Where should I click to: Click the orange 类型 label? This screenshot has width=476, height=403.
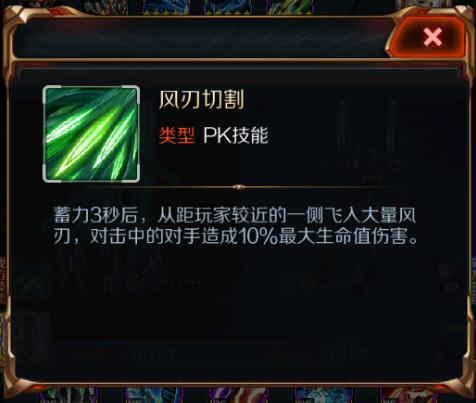(x=177, y=136)
